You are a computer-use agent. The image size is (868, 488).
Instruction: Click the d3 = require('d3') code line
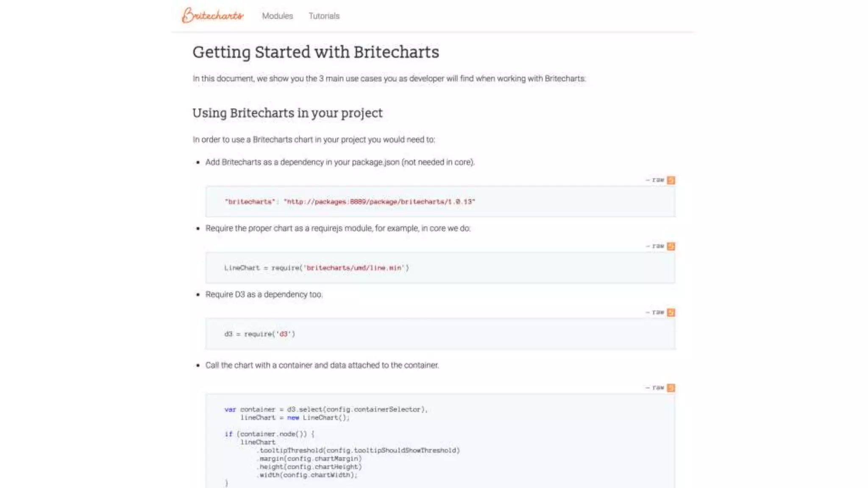click(260, 334)
